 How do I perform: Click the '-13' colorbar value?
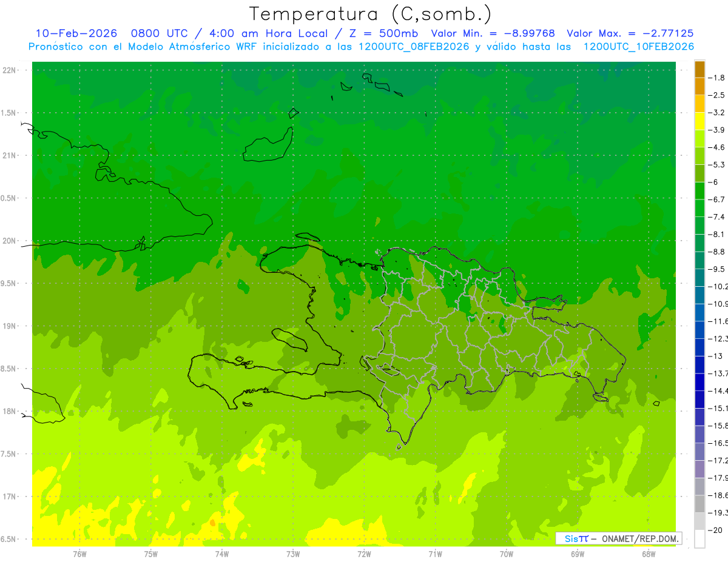point(715,356)
